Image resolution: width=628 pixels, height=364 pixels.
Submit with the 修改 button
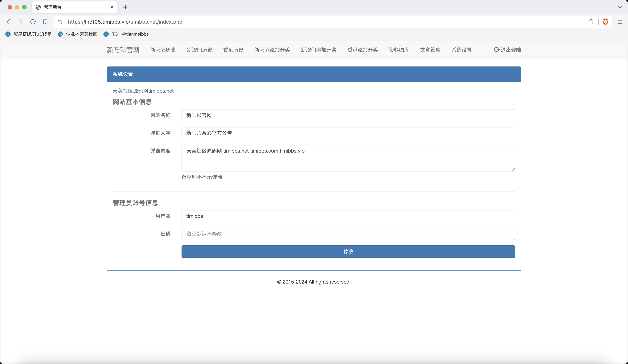(348, 251)
